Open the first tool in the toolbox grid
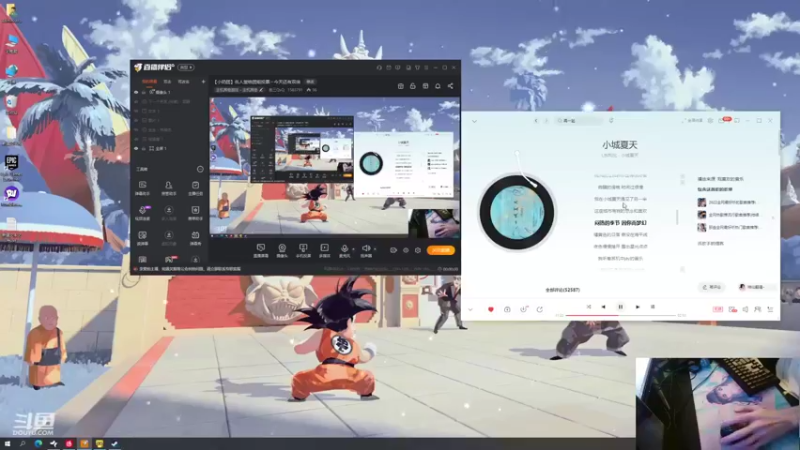800x450 pixels. (142, 187)
